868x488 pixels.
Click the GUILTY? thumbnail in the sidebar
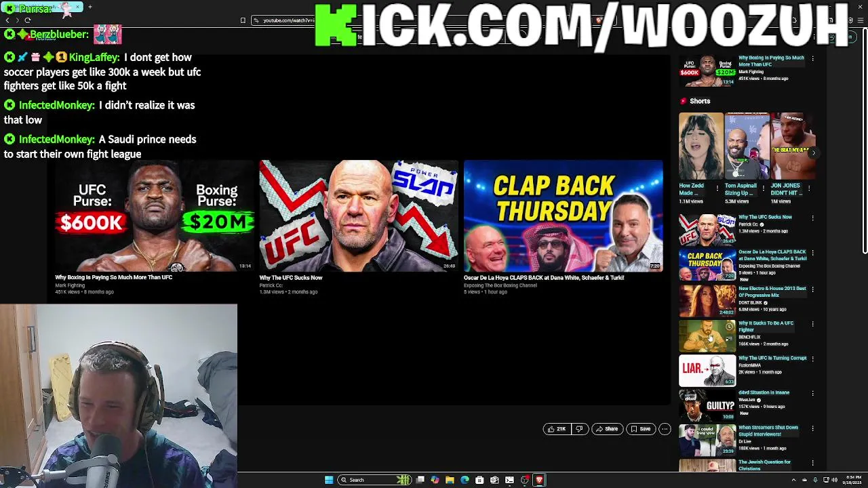tap(707, 405)
